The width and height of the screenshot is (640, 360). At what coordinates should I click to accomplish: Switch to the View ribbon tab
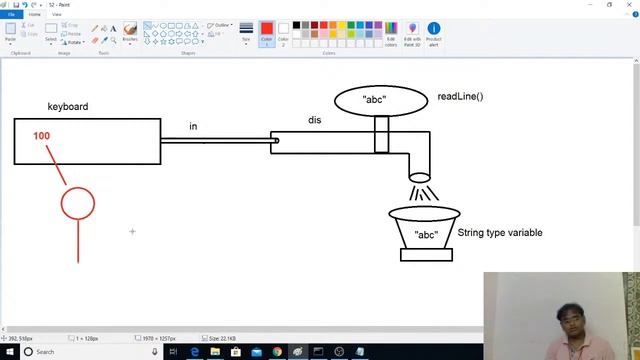click(x=57, y=14)
